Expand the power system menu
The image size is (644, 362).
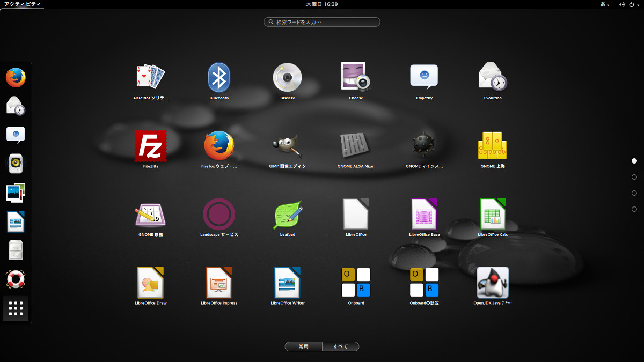pyautogui.click(x=634, y=4)
